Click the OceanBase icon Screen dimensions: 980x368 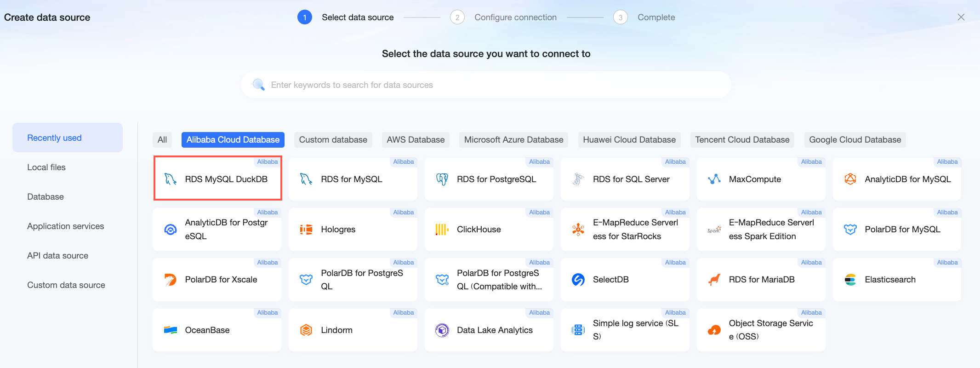click(171, 330)
